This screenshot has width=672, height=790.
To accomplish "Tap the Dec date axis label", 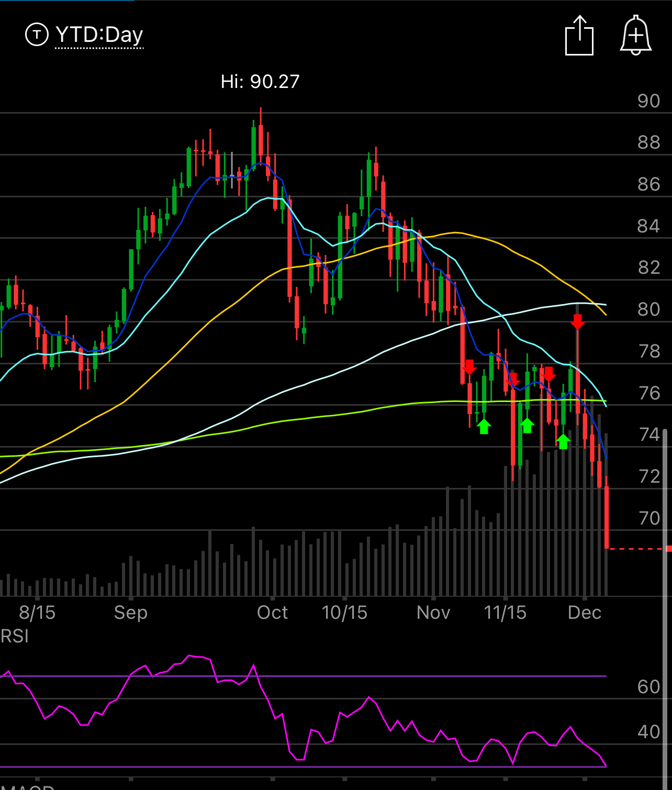I will pos(585,612).
